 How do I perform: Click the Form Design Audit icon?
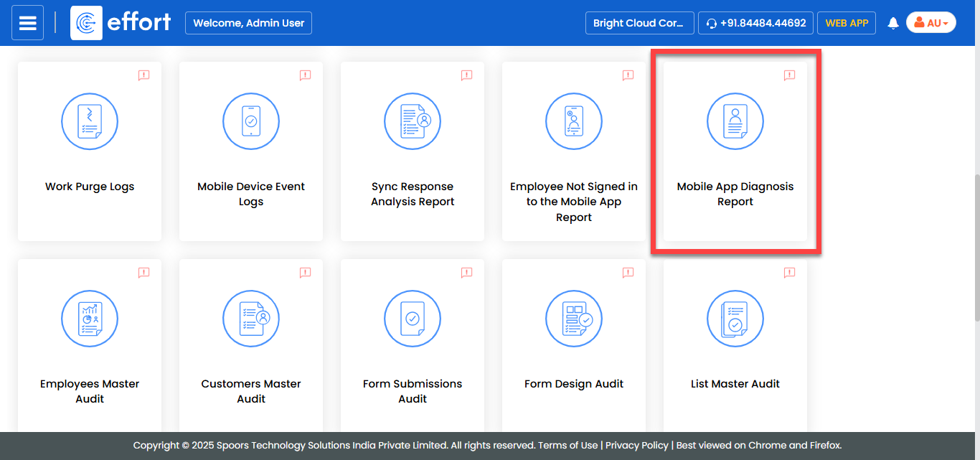(x=574, y=319)
